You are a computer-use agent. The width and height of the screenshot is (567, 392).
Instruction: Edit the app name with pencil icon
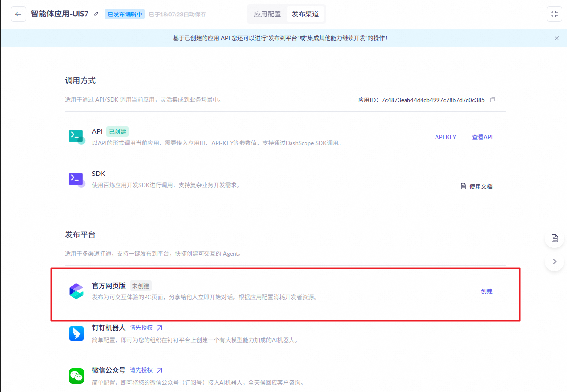click(x=96, y=14)
